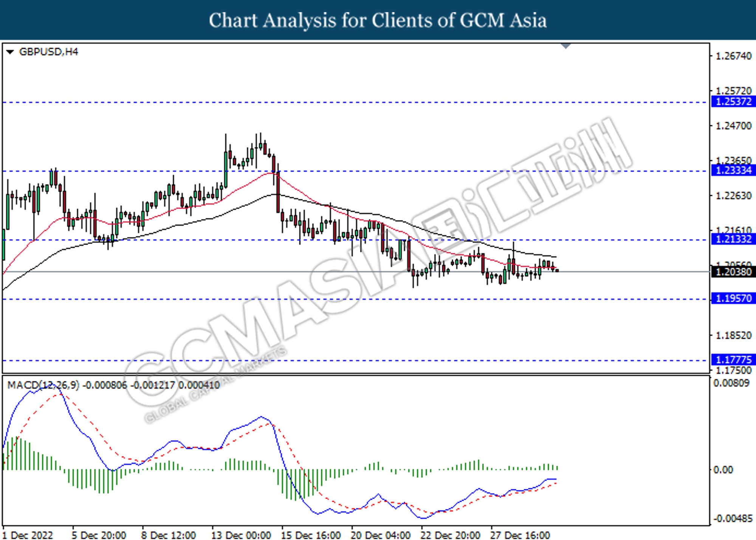
Task: Select the 1.23334 price level label
Action: pos(733,171)
